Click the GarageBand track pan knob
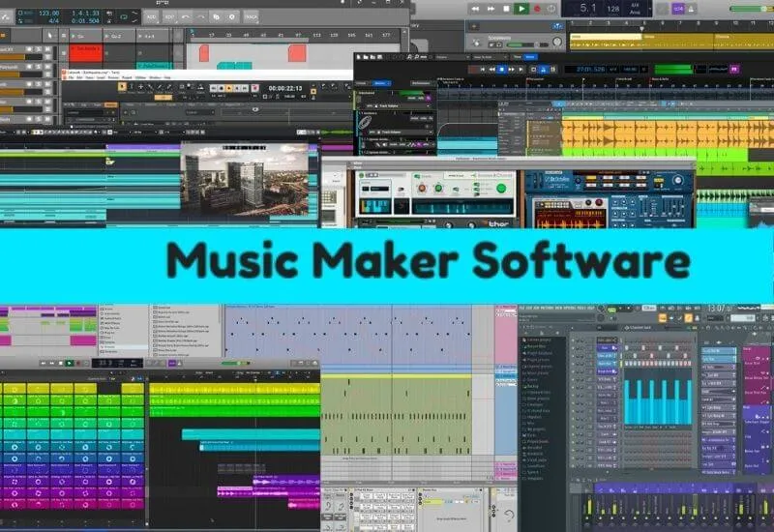Screen dimensions: 774x532 pos(557,43)
